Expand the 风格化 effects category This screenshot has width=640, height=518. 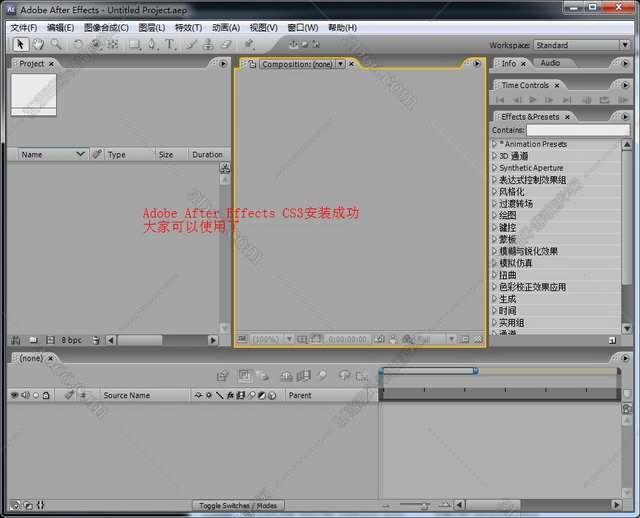point(494,191)
